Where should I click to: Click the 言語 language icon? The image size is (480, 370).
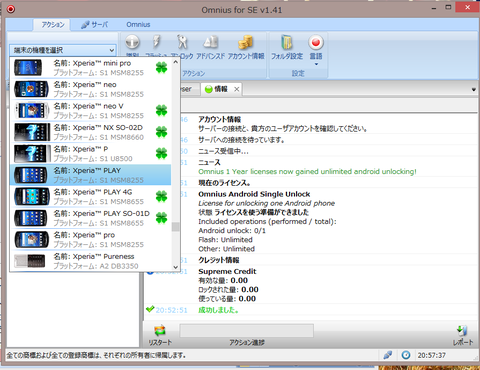coord(316,42)
